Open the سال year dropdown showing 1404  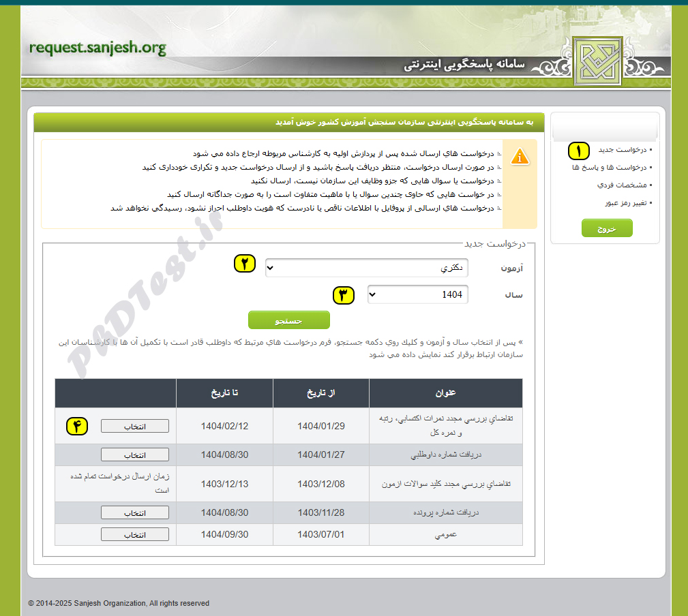417,294
